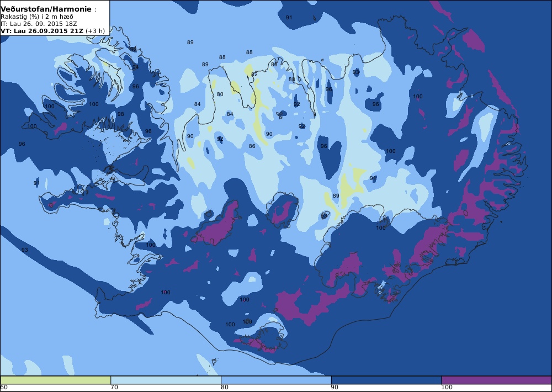
Task: Click the 'IT: Lau 26. 09. 2015 18Z' line
Action: (x=39, y=24)
